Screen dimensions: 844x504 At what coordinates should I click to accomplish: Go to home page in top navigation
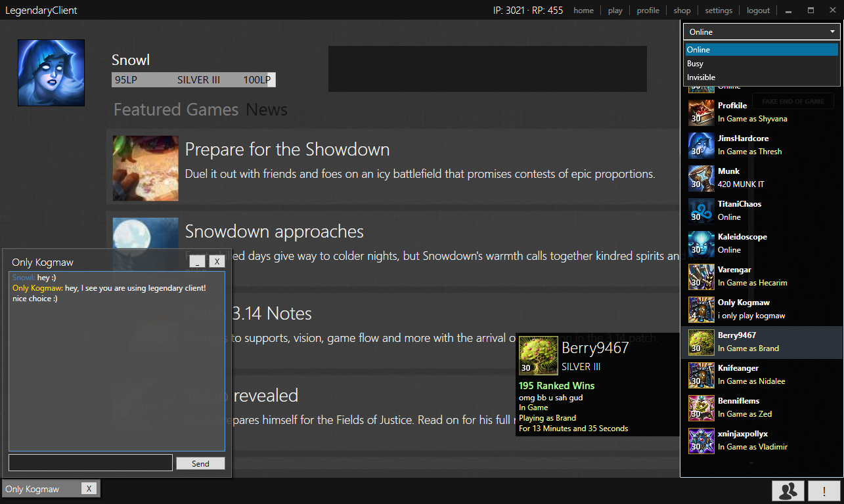pos(583,10)
